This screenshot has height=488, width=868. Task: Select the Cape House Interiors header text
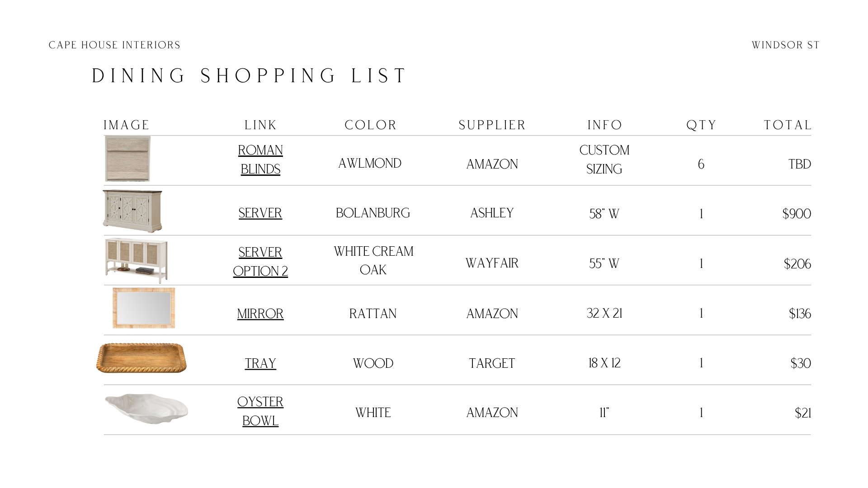point(114,45)
